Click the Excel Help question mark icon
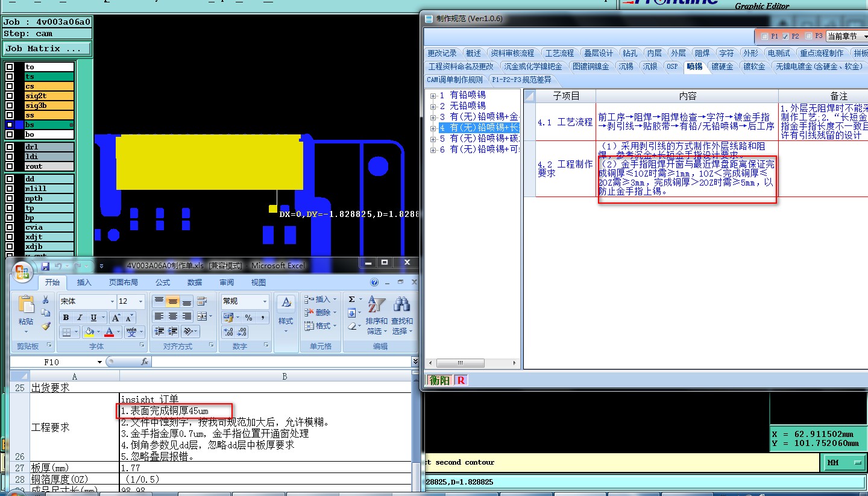868x496 pixels. (374, 282)
